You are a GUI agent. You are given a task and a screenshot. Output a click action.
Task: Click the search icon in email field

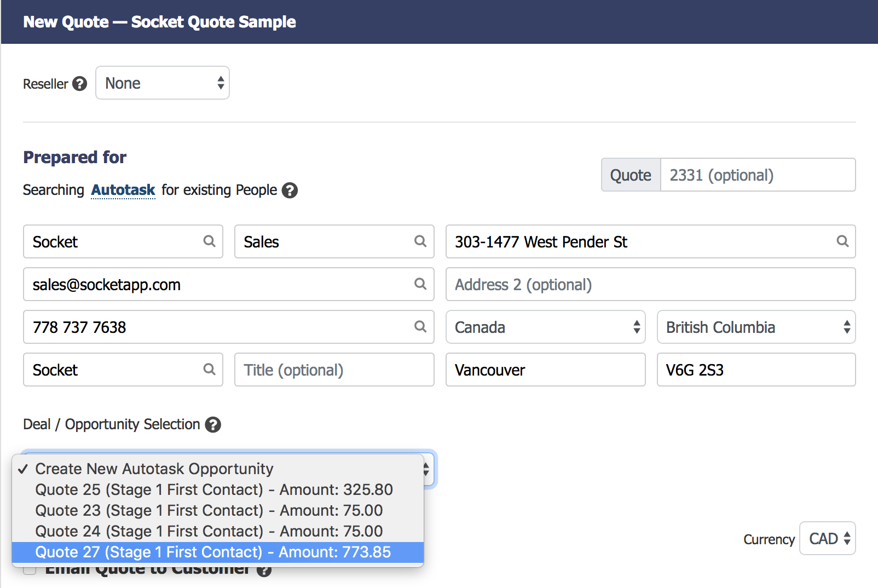(420, 284)
